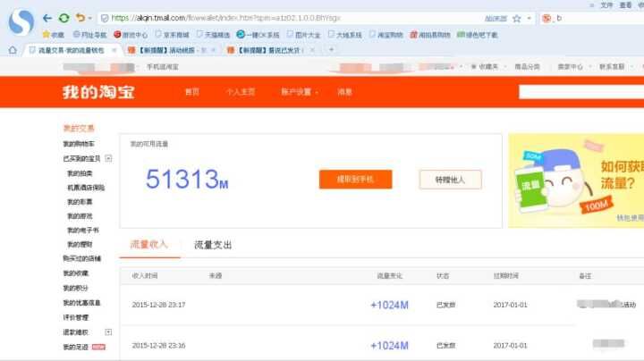
Task: Open the 商品分类 link in the top bar
Action: 527,66
